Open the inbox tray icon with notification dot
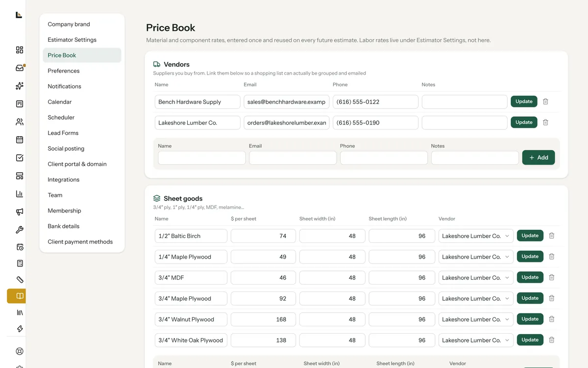588x368 pixels. tap(20, 68)
